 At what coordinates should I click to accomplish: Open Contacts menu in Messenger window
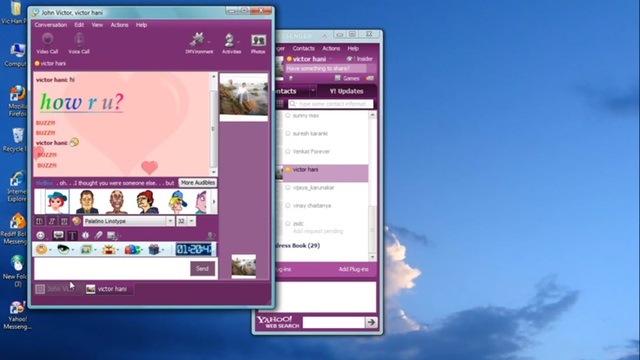303,48
